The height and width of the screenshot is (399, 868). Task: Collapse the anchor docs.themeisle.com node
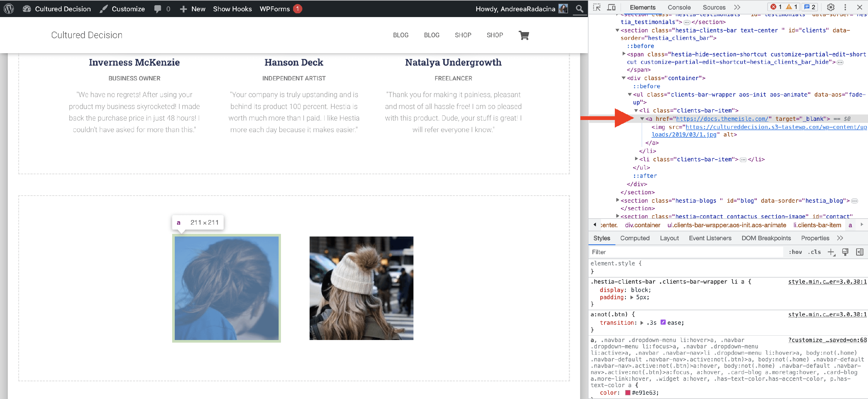(x=642, y=119)
